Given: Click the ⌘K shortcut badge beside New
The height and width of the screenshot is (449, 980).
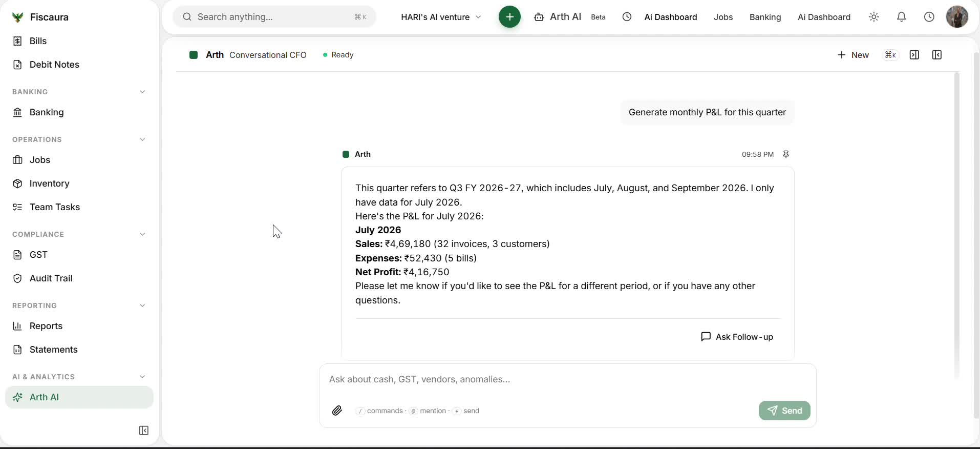Looking at the screenshot, I should pyautogui.click(x=891, y=55).
